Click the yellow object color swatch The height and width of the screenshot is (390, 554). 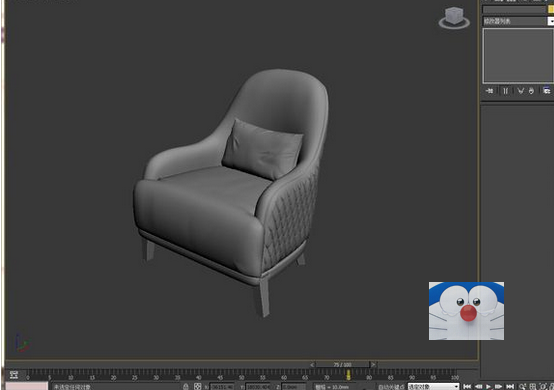coord(550,10)
